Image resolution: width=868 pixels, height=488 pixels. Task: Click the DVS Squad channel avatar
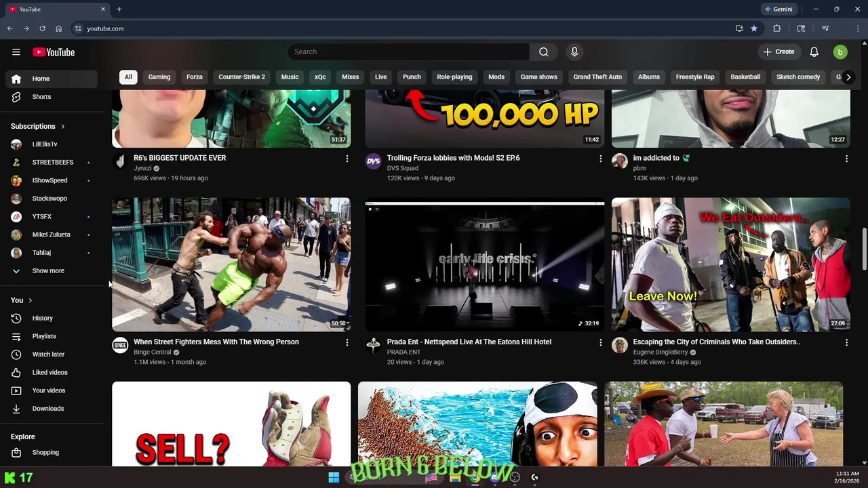[373, 161]
